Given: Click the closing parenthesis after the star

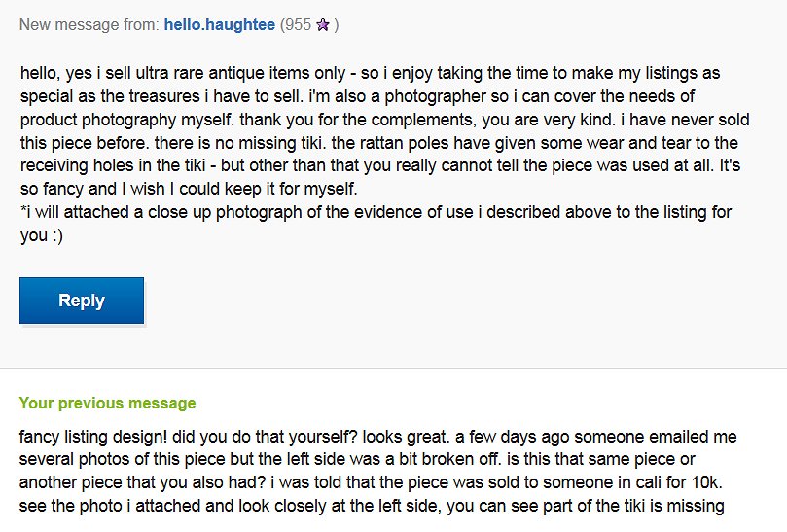Looking at the screenshot, I should click(337, 26).
